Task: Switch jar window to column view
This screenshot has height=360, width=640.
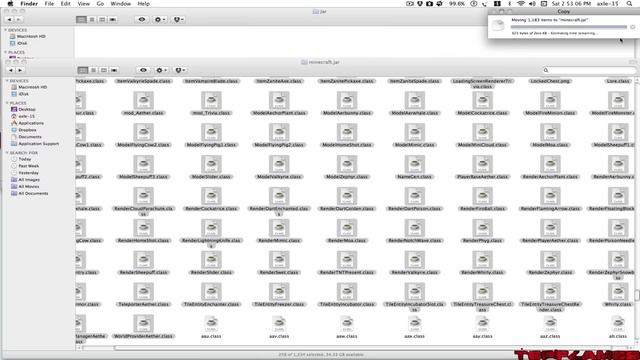Action: coord(102,19)
